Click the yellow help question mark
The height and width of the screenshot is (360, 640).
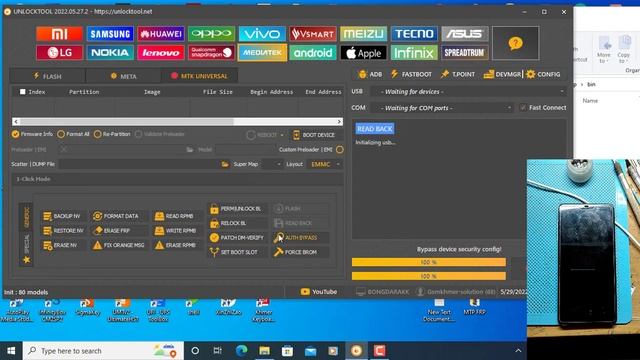516,43
